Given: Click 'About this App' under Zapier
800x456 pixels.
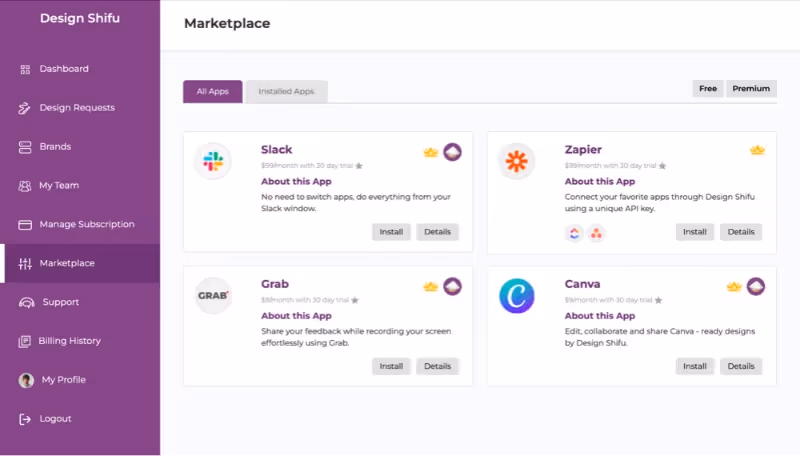Looking at the screenshot, I should [599, 182].
